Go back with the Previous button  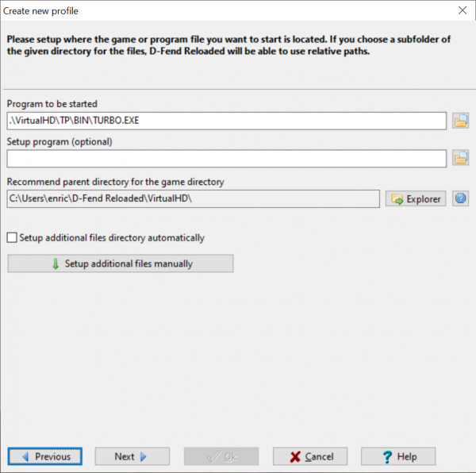(45, 456)
